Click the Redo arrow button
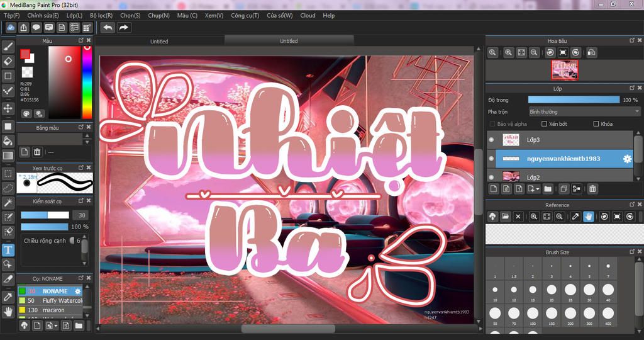This screenshot has height=340, width=644. point(123,28)
